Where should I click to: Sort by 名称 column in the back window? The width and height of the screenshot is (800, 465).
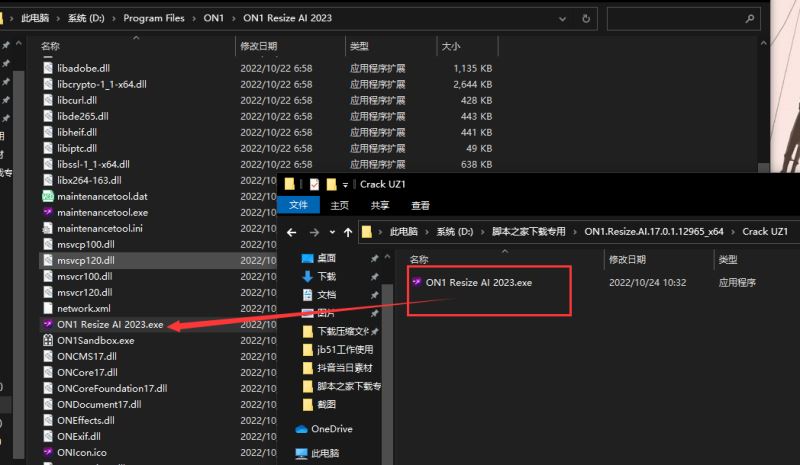tap(50, 46)
